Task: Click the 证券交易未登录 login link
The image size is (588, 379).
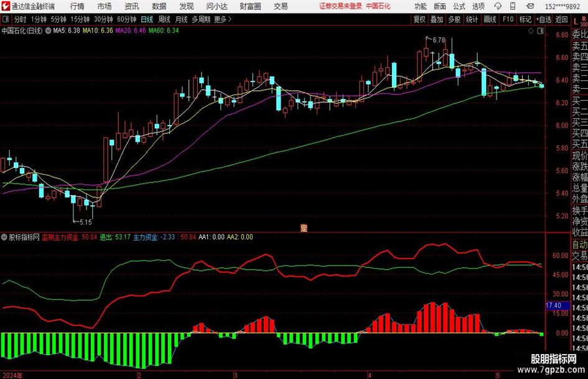Action: point(340,6)
